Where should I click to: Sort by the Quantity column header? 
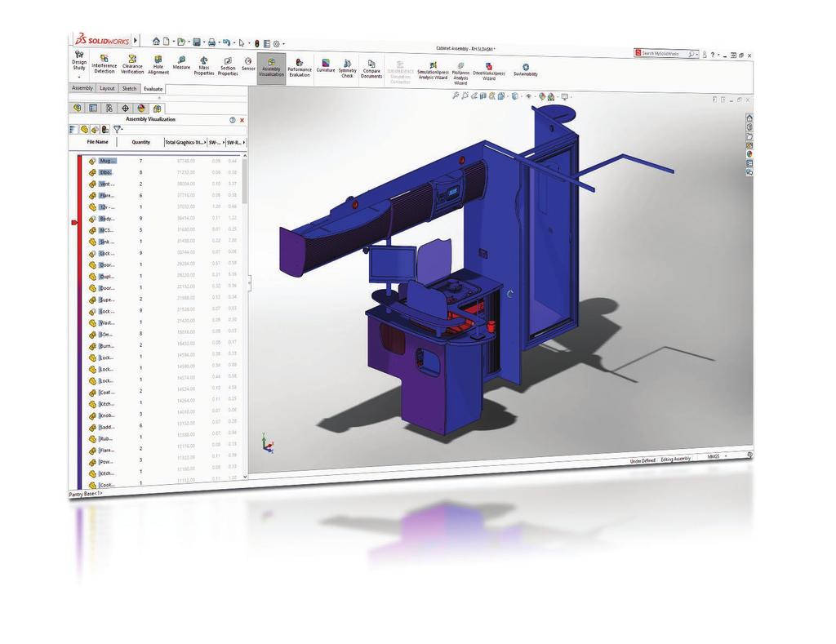140,142
